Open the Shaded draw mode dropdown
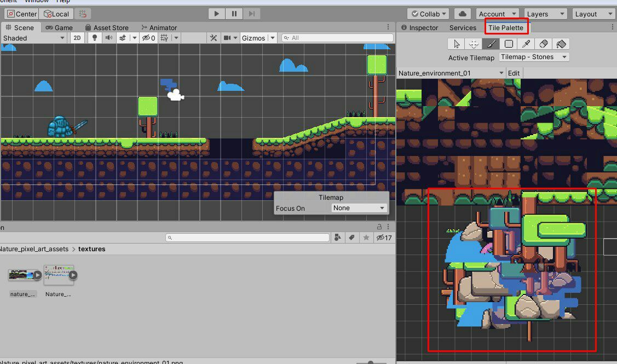The height and width of the screenshot is (364, 617). (x=33, y=38)
